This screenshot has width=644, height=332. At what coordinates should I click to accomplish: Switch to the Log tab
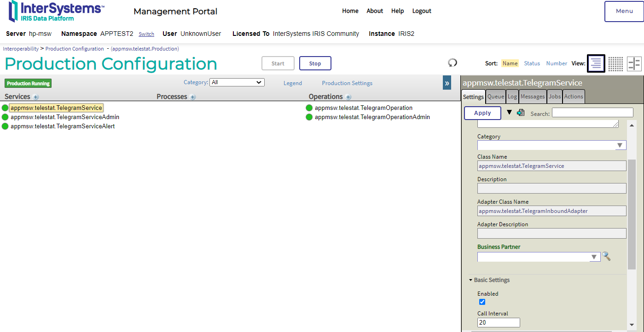(512, 97)
